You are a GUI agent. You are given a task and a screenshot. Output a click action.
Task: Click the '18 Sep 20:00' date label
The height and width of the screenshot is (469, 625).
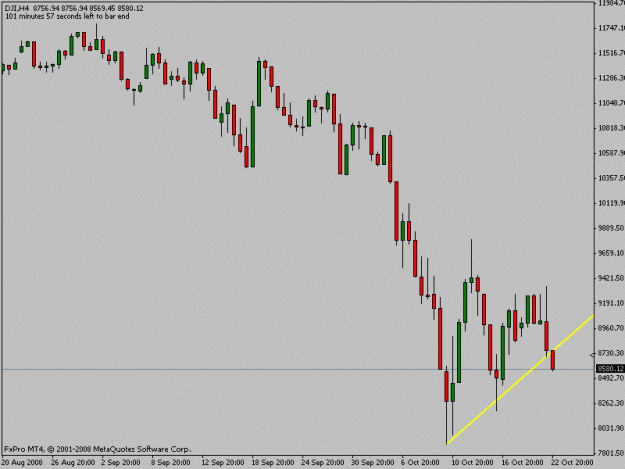(x=273, y=463)
